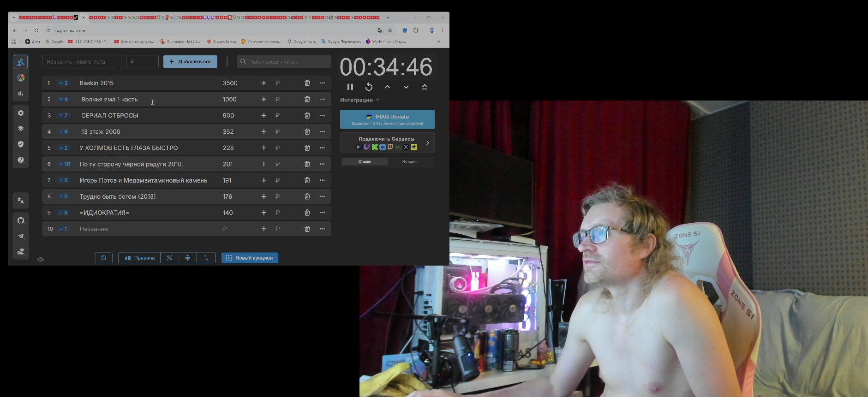Reset the auction timer
This screenshot has width=868, height=397.
pyautogui.click(x=369, y=87)
